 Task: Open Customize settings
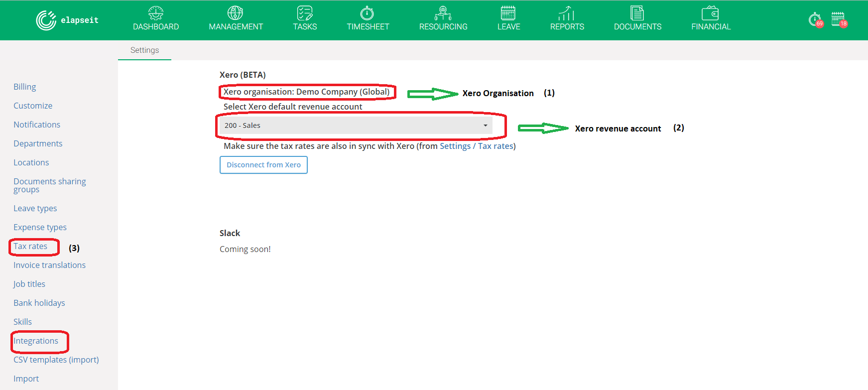pos(33,106)
